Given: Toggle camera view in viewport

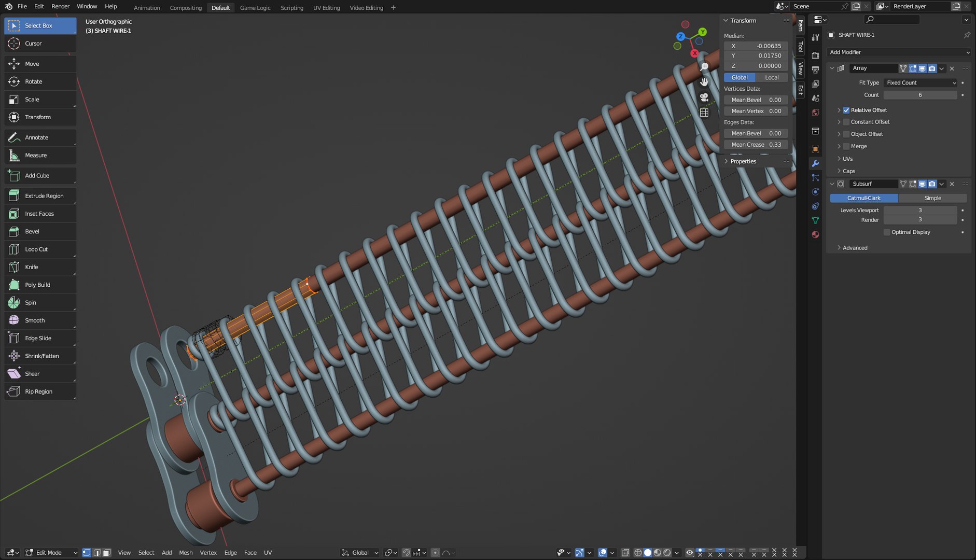Looking at the screenshot, I should pos(704,97).
